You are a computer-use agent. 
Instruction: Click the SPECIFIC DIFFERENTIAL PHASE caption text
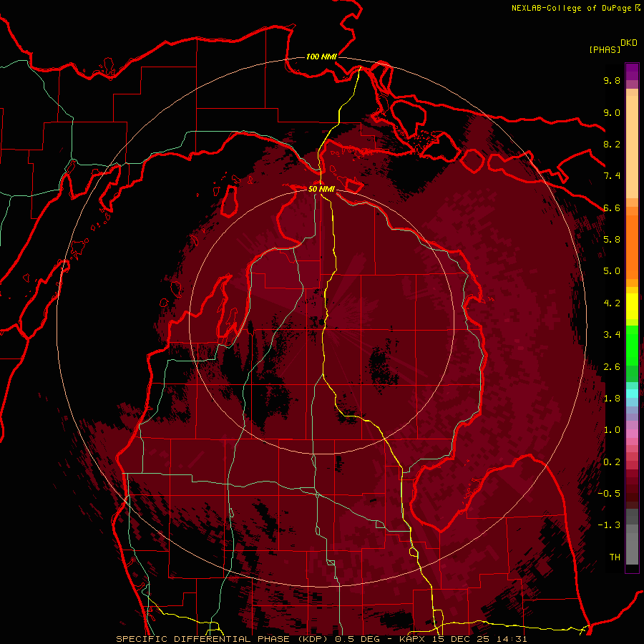pos(203,639)
